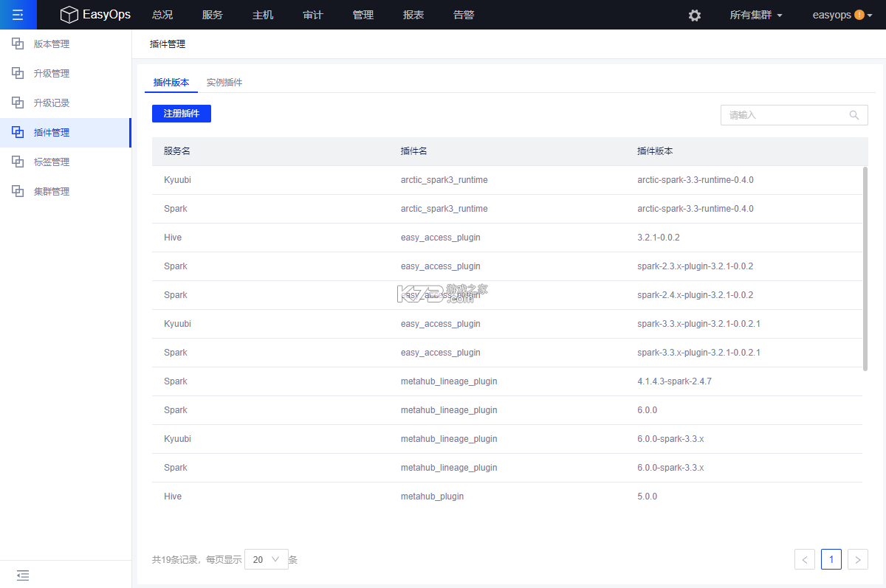Go to next page arrow

[x=858, y=559]
